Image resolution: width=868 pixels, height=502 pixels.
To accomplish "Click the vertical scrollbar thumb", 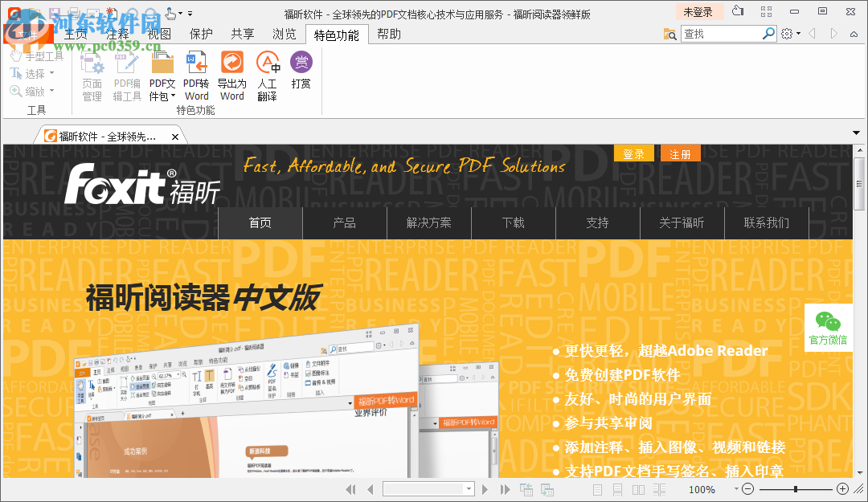I will 859,182.
